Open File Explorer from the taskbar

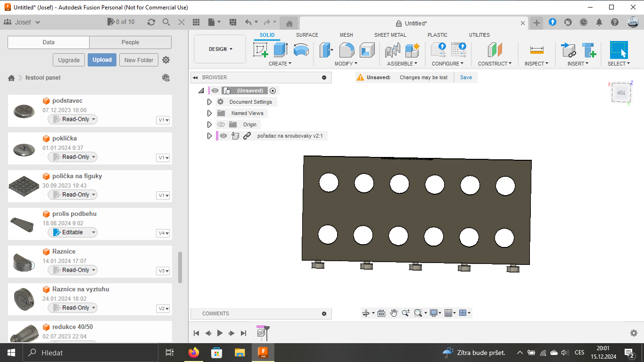(240, 353)
